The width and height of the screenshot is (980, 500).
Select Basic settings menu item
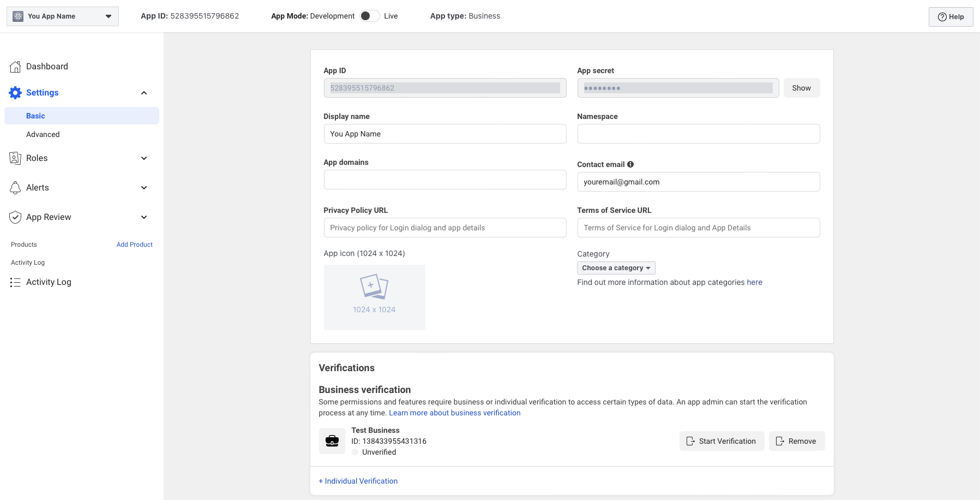[x=36, y=116]
